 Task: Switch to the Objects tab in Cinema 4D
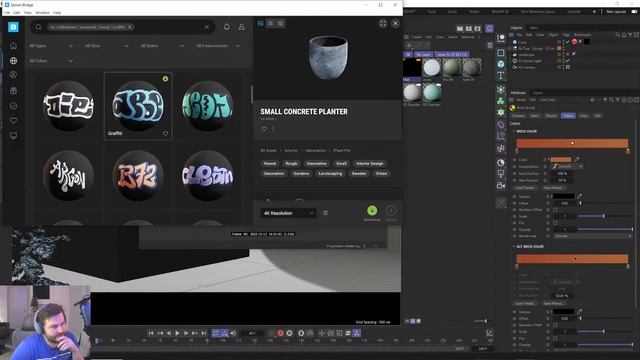pos(517,28)
